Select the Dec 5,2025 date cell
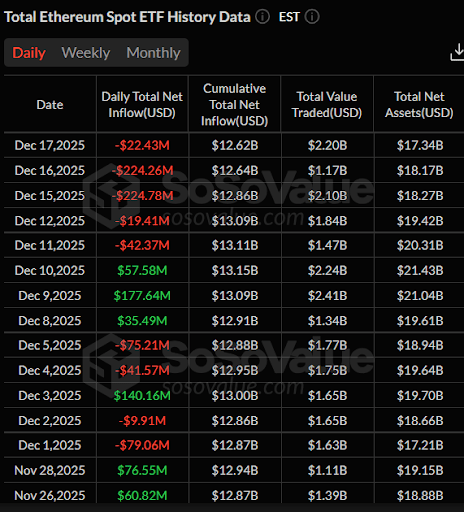Viewport: 464px width, 512px height. coord(50,345)
